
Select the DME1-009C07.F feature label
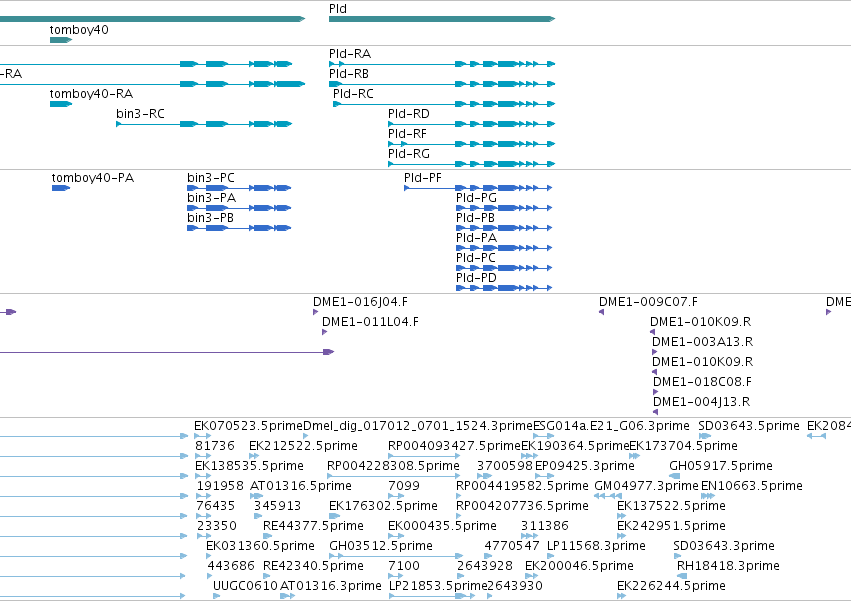click(x=649, y=302)
